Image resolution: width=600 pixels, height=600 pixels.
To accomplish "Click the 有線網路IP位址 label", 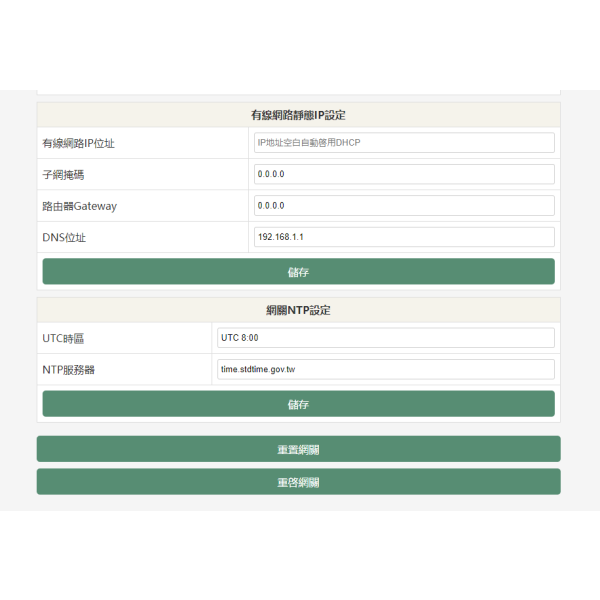I will click(x=78, y=143).
